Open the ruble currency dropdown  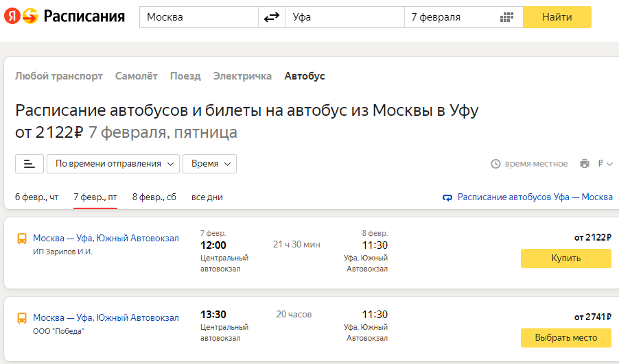(x=605, y=164)
